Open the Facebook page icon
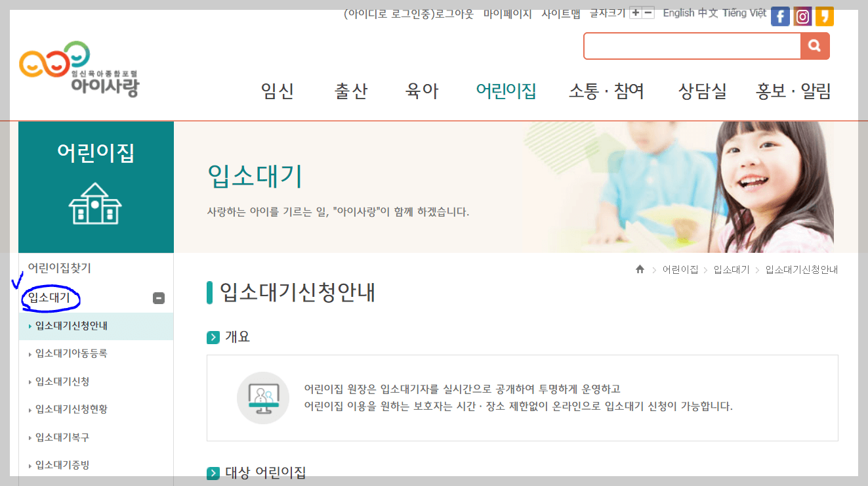Viewport: 868px width, 486px height. click(x=780, y=16)
